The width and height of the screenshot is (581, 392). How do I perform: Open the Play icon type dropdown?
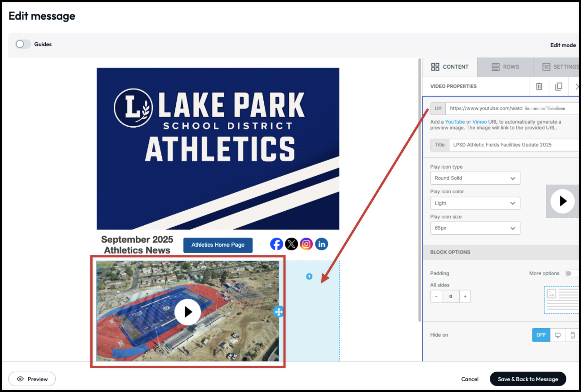tap(475, 178)
